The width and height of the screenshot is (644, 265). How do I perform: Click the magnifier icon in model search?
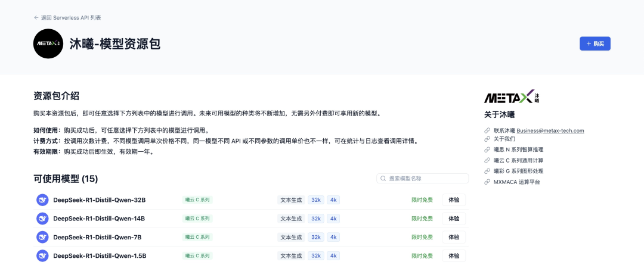(383, 179)
